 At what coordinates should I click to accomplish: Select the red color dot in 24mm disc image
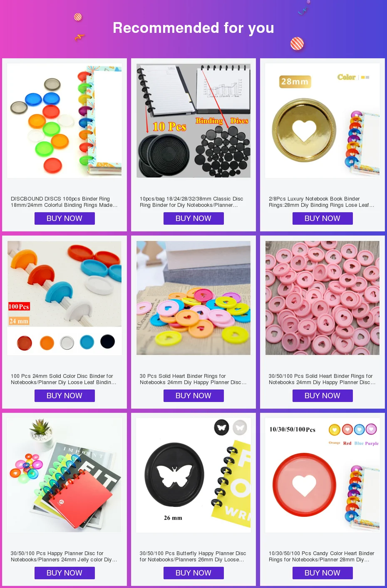pyautogui.click(x=25, y=343)
